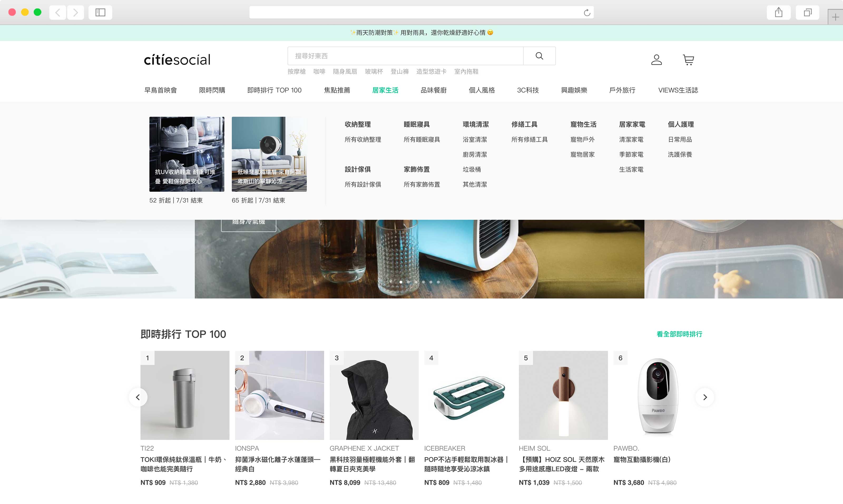The height and width of the screenshot is (504, 843).
Task: Open the shoe storage box promo thumbnail
Action: [x=187, y=154]
